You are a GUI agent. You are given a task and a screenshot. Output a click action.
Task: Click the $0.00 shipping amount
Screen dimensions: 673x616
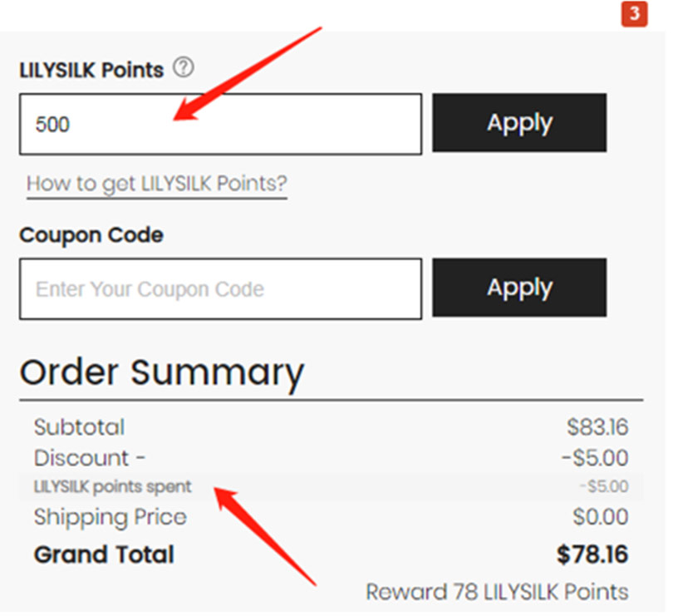click(601, 517)
